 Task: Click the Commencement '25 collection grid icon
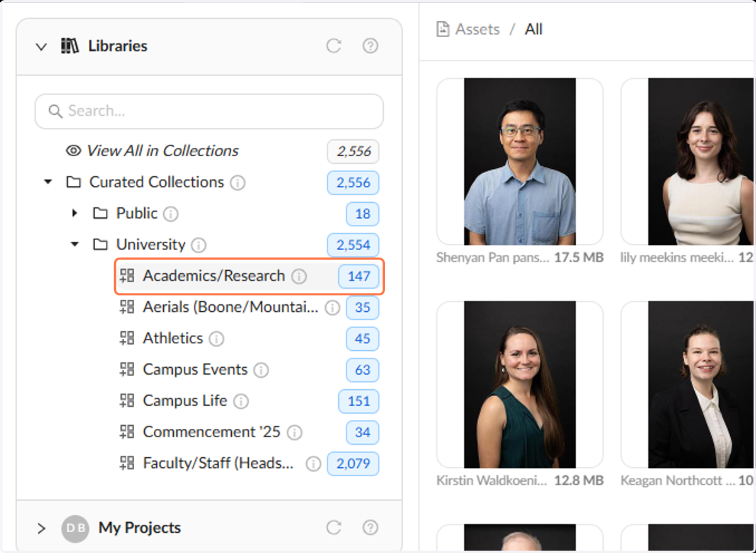127,432
